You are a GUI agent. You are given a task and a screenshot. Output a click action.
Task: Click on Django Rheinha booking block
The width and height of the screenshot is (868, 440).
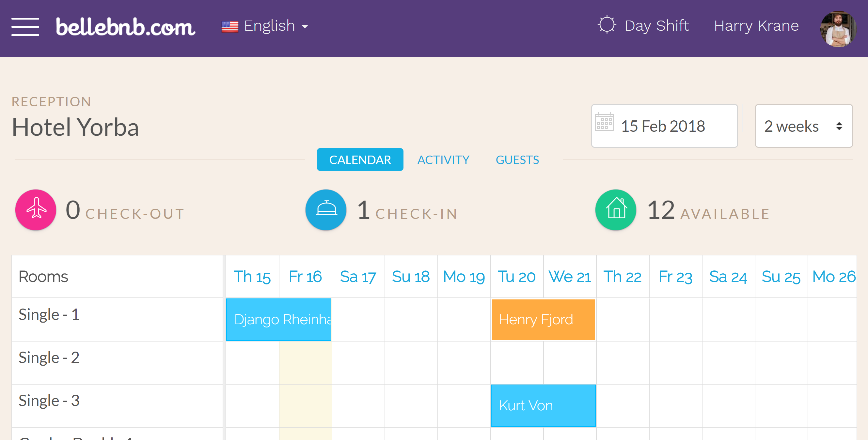(280, 319)
